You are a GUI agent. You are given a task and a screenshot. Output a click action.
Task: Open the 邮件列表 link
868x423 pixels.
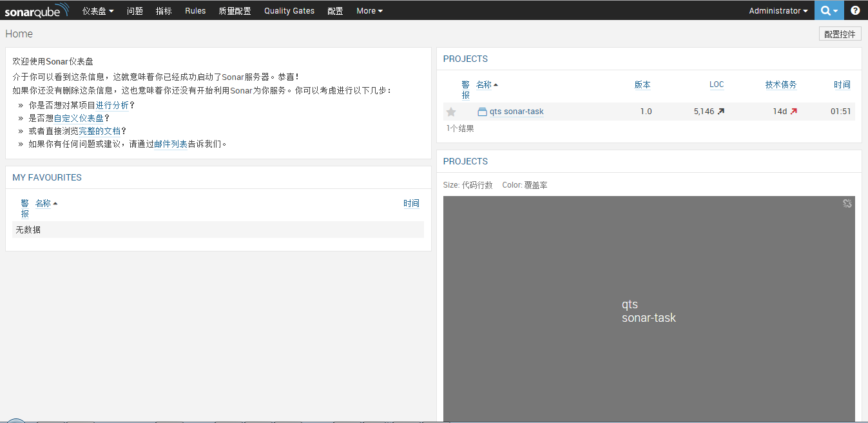coord(171,144)
